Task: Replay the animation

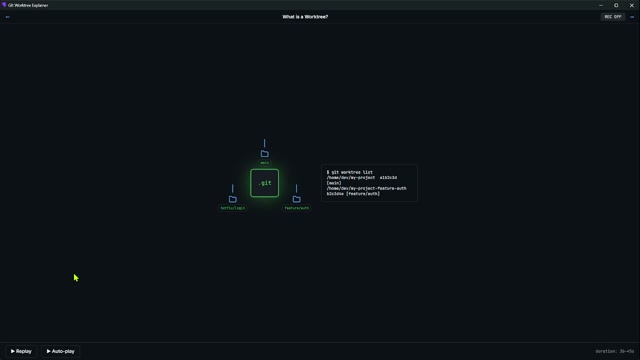Action: (x=21, y=351)
